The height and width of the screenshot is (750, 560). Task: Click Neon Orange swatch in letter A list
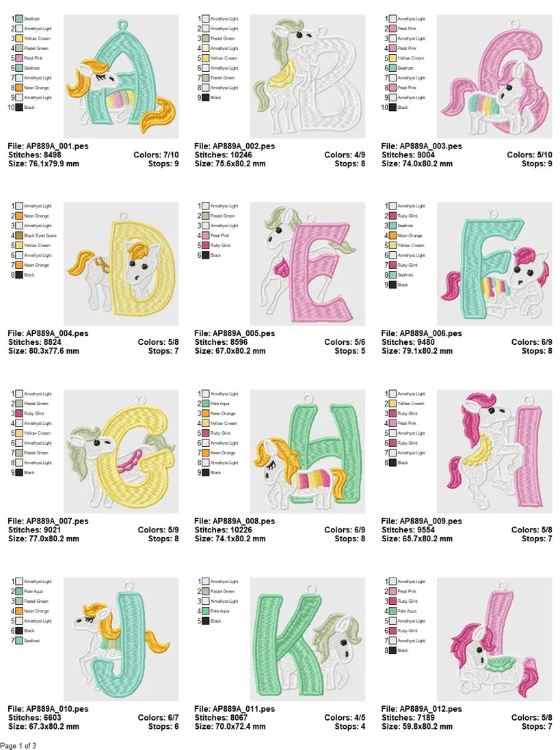19,88
